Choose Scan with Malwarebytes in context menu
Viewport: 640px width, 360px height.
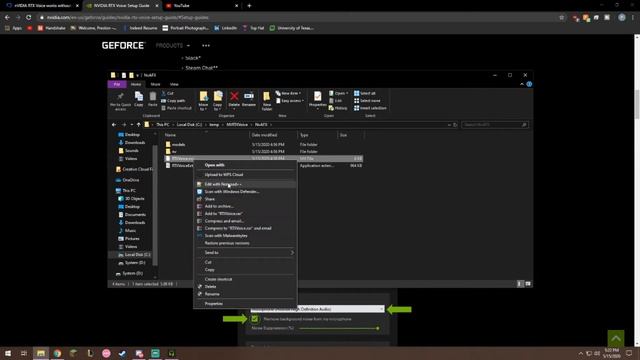click(245, 236)
